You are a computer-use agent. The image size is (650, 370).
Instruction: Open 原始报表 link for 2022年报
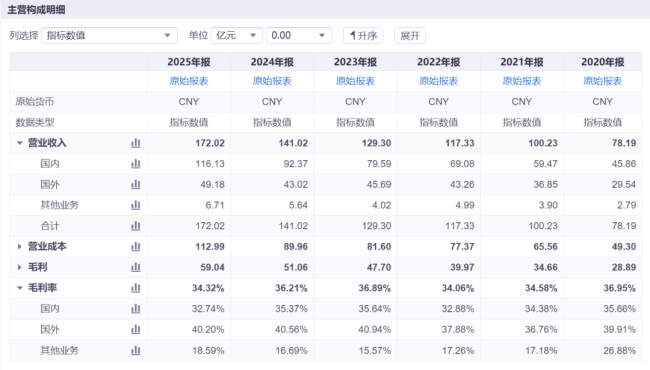tap(439, 81)
